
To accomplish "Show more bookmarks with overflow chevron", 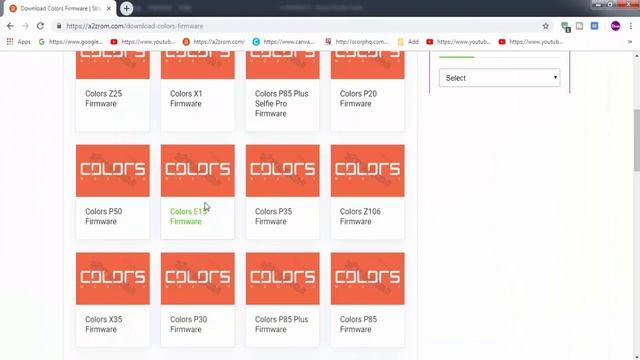I will (x=630, y=42).
